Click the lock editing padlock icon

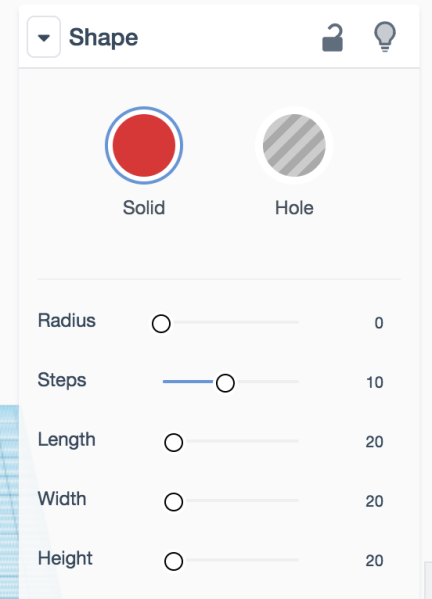pyautogui.click(x=332, y=37)
